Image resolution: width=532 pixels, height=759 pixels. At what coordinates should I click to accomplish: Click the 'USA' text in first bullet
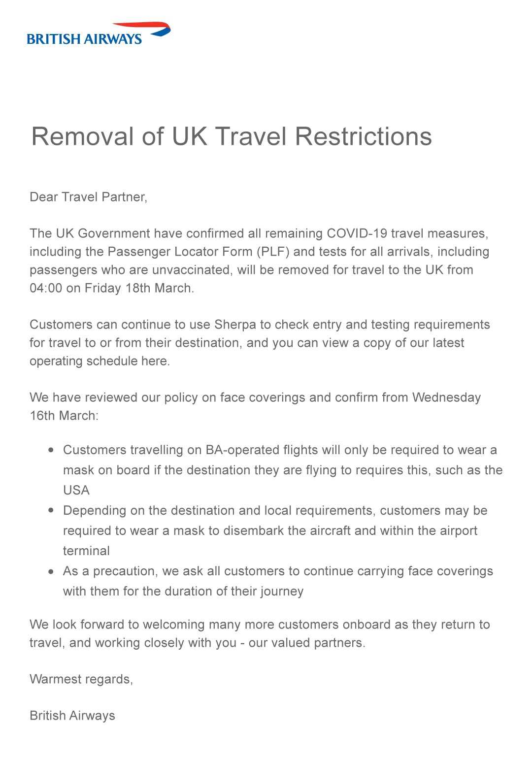[76, 490]
